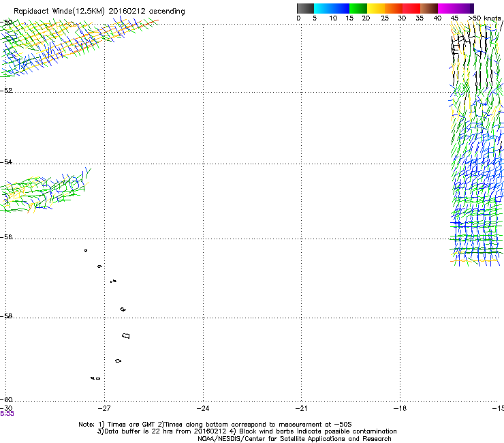Click the 'Data buffer is 22 hrs' note line
Screen dimensions: 504x443
pos(247,431)
